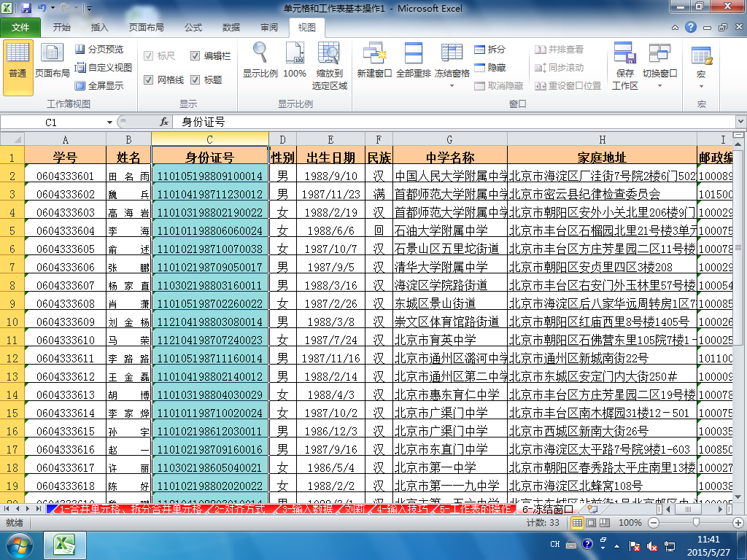Click the 拆分 split window icon
This screenshot has width=747, height=560.
click(489, 49)
